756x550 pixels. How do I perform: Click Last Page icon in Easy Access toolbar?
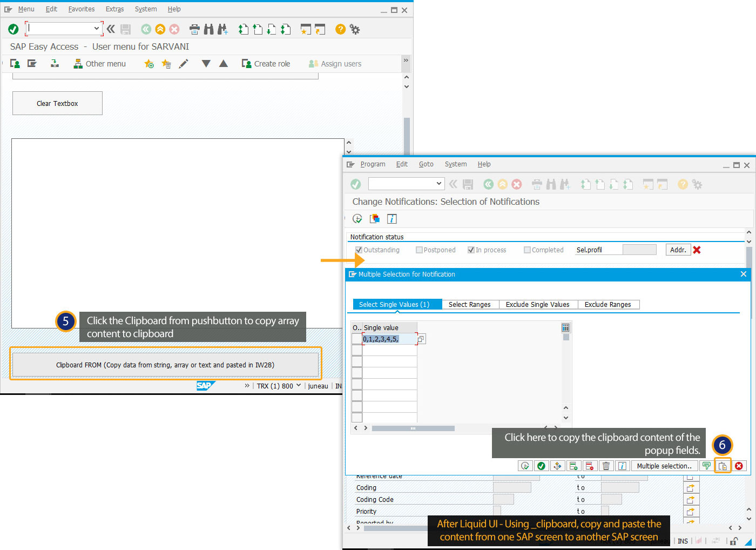click(x=286, y=29)
